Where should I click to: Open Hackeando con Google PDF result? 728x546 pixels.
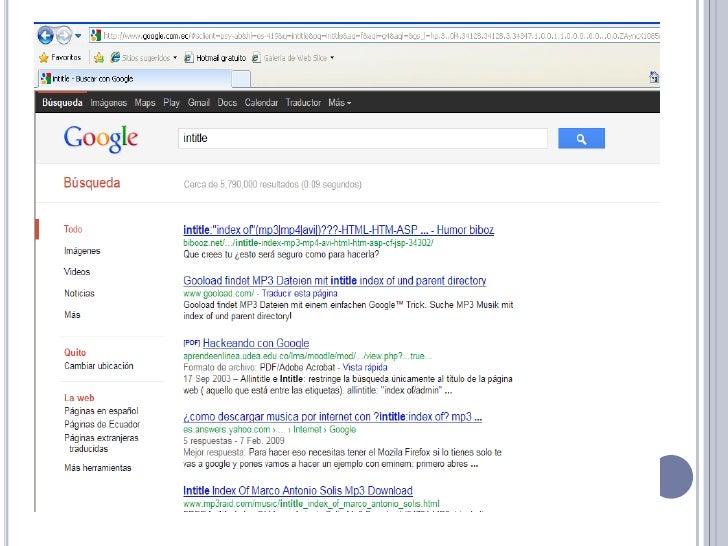point(256,343)
